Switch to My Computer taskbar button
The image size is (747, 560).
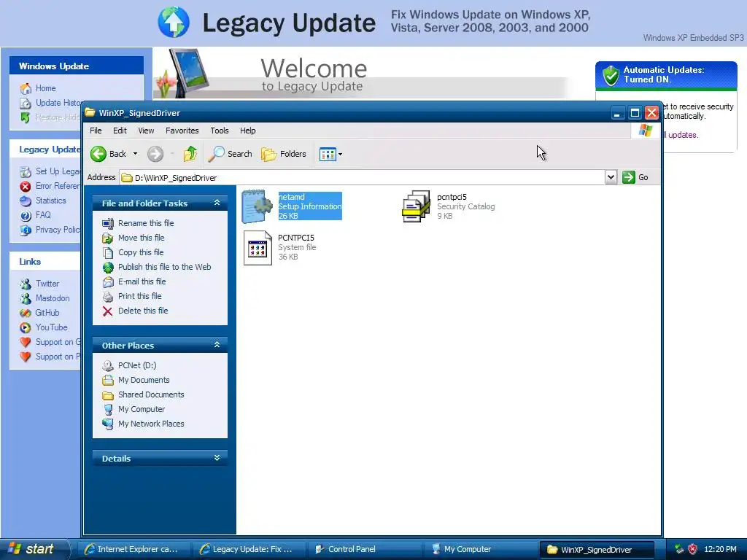click(x=480, y=549)
